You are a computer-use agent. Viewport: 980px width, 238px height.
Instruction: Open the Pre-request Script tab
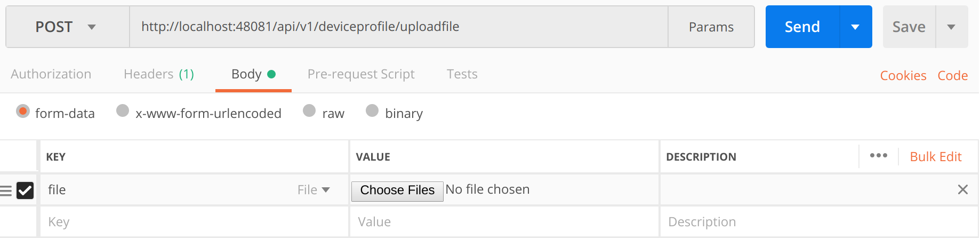tap(361, 74)
